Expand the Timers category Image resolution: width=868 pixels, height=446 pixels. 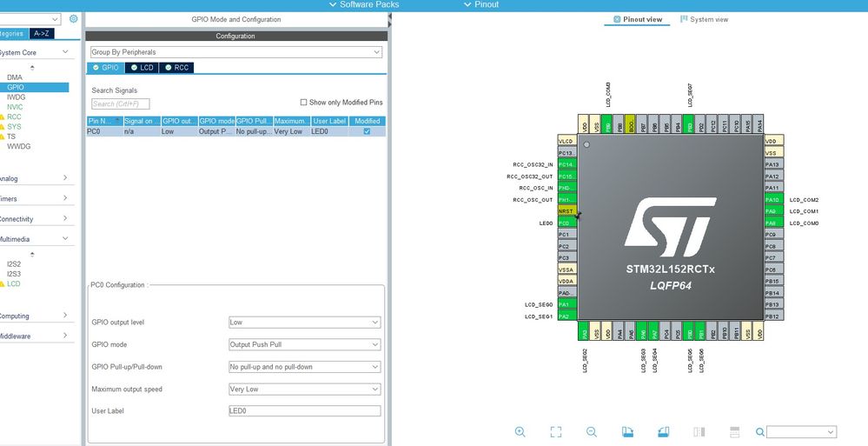[65, 198]
